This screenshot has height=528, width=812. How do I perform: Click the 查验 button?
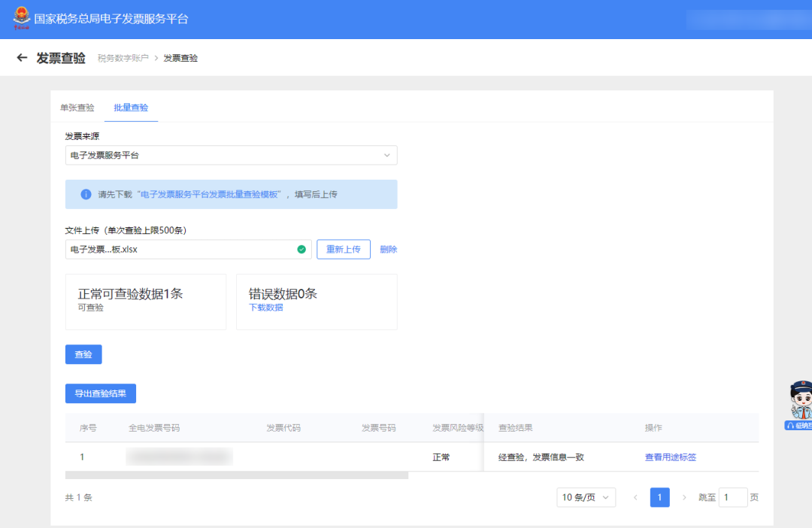point(83,354)
